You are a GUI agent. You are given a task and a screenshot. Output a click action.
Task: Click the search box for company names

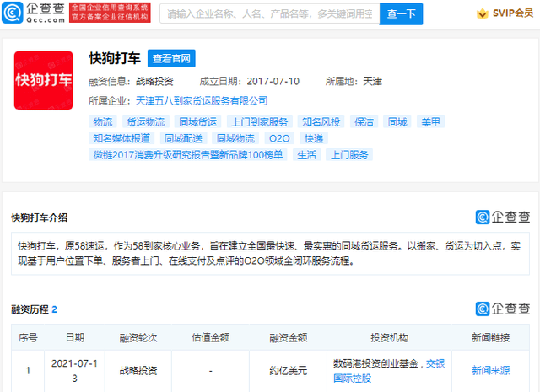[x=268, y=14]
